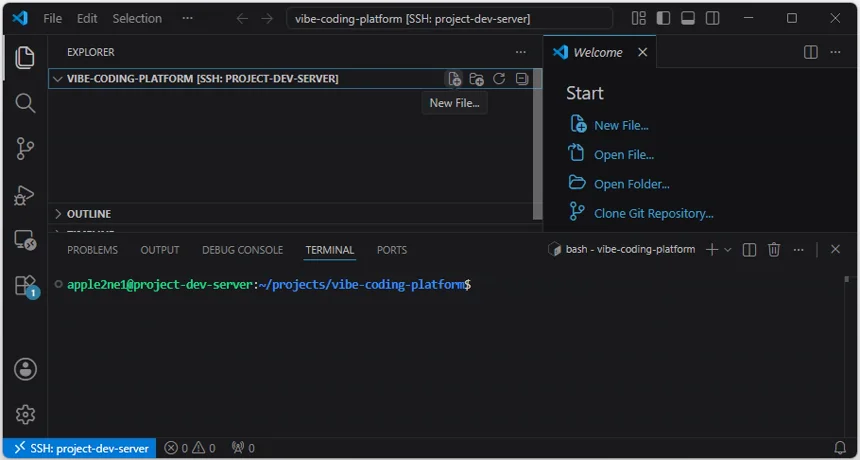The height and width of the screenshot is (460, 860).
Task: Click the terminal prompt line
Action: pos(269,285)
